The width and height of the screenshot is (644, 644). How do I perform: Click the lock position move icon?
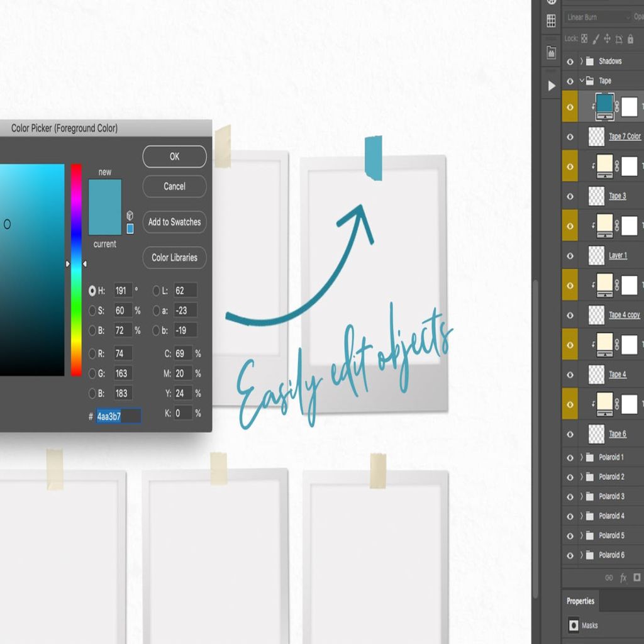tap(607, 39)
